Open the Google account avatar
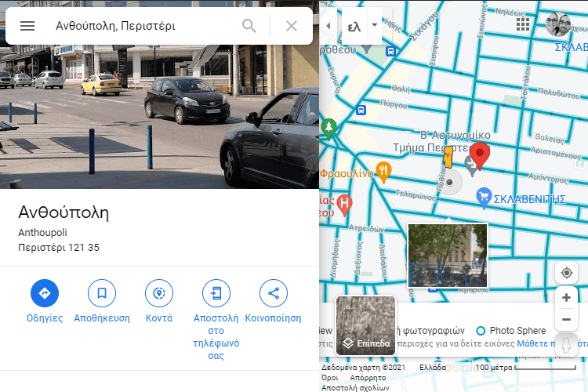 tap(558, 24)
